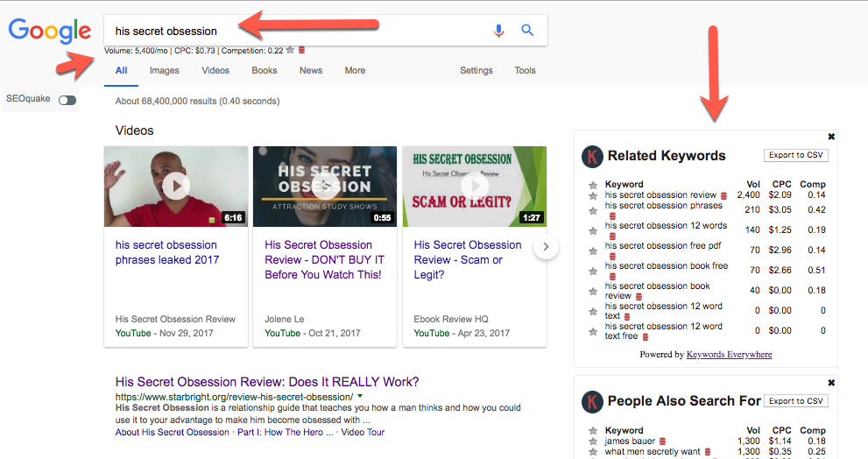This screenshot has height=459, width=868.
Task: Star 'his secret obsession 12 word text' keyword
Action: point(593,311)
